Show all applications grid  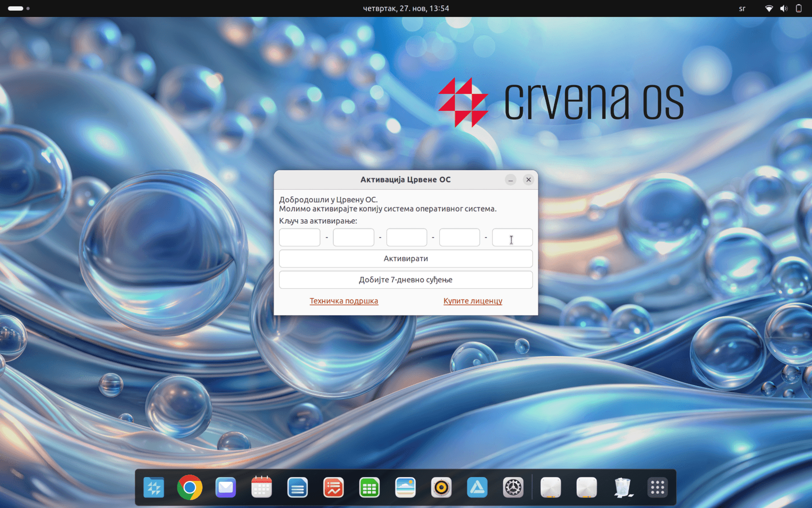pyautogui.click(x=658, y=488)
